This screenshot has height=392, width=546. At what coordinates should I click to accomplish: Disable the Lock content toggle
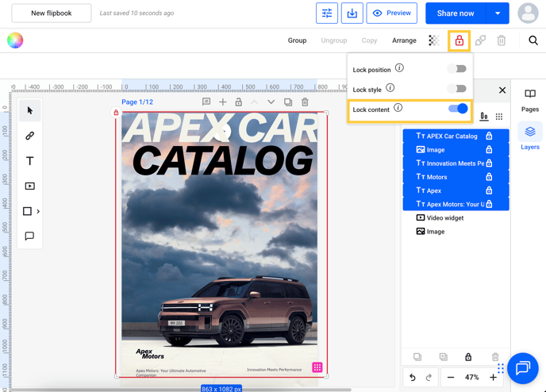(x=458, y=109)
